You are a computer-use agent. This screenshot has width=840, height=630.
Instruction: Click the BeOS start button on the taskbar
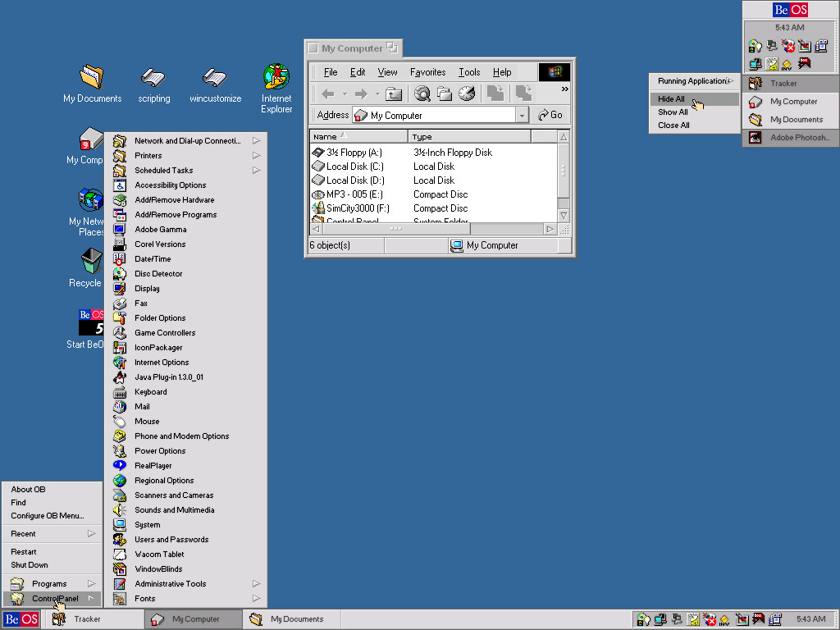21,619
